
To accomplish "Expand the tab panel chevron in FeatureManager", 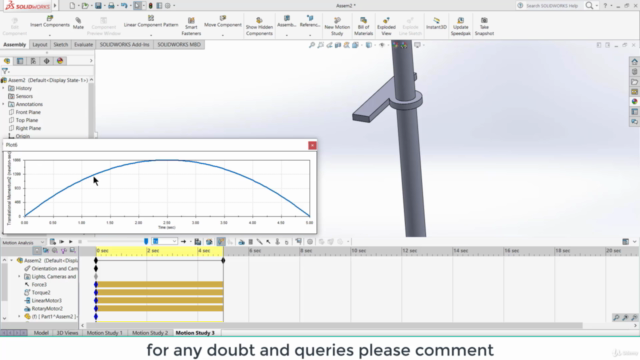I will click(x=91, y=61).
